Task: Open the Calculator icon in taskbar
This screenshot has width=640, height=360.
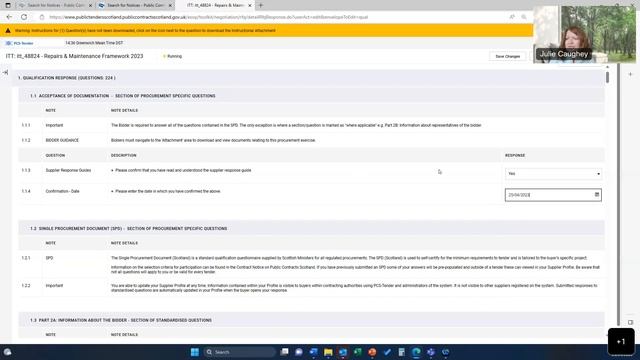Action: click(402, 352)
